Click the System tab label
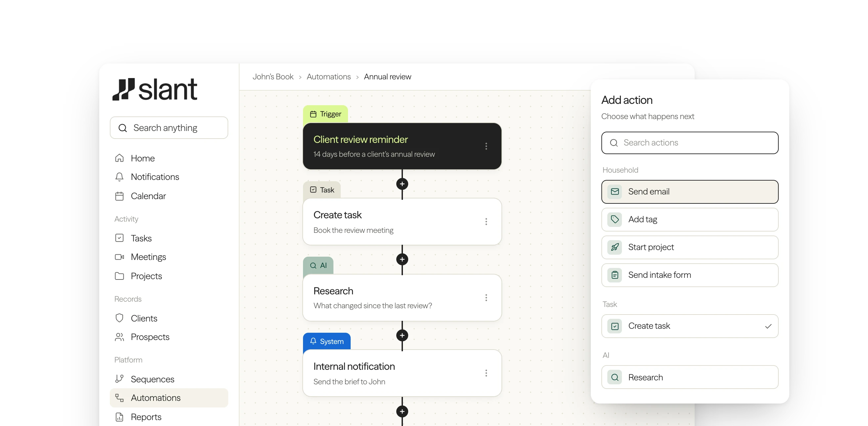 326,341
